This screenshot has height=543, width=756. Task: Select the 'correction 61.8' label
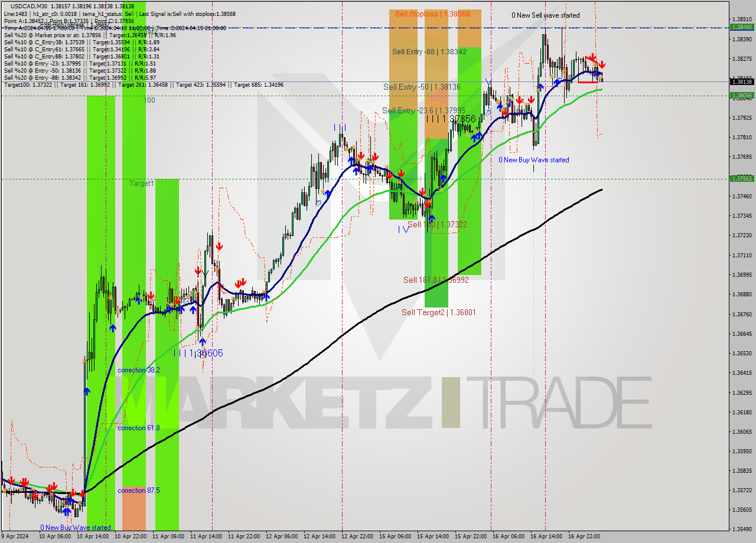138,428
